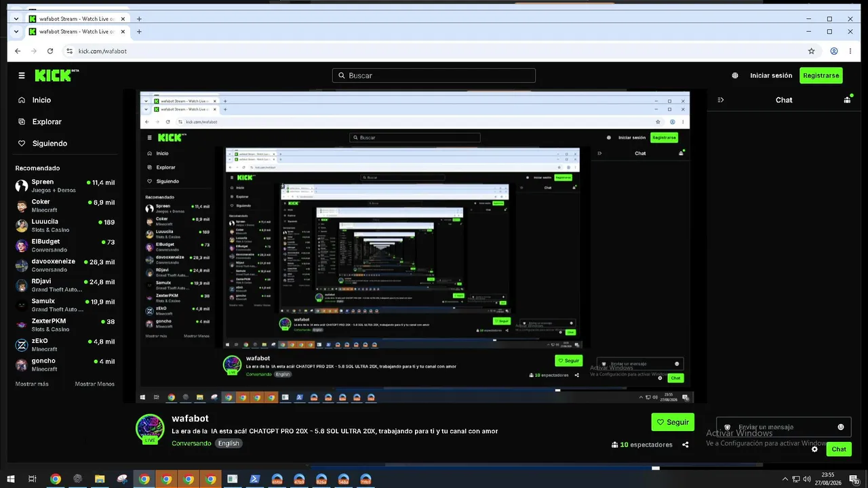Share the stream using the main share icon

tap(686, 445)
